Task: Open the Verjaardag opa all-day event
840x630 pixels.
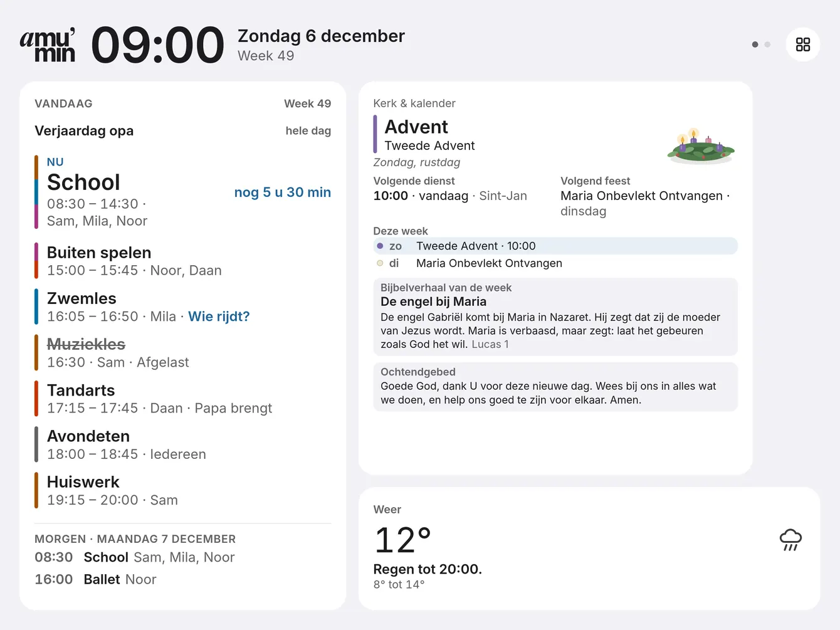Action: [182, 131]
